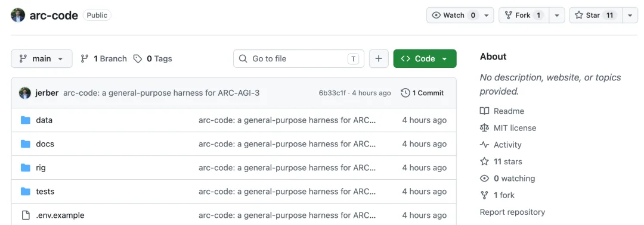Open the green Code dropdown button
Screen dimensions: 644x225
point(425,58)
